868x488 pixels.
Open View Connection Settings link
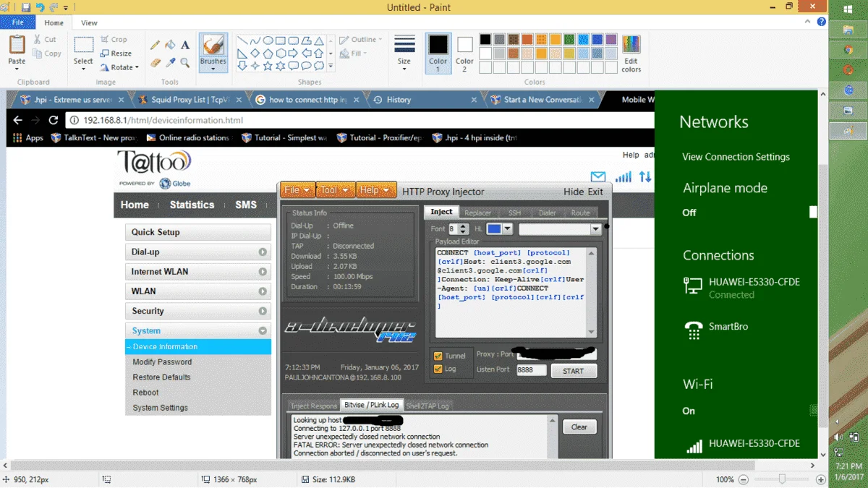pyautogui.click(x=736, y=157)
